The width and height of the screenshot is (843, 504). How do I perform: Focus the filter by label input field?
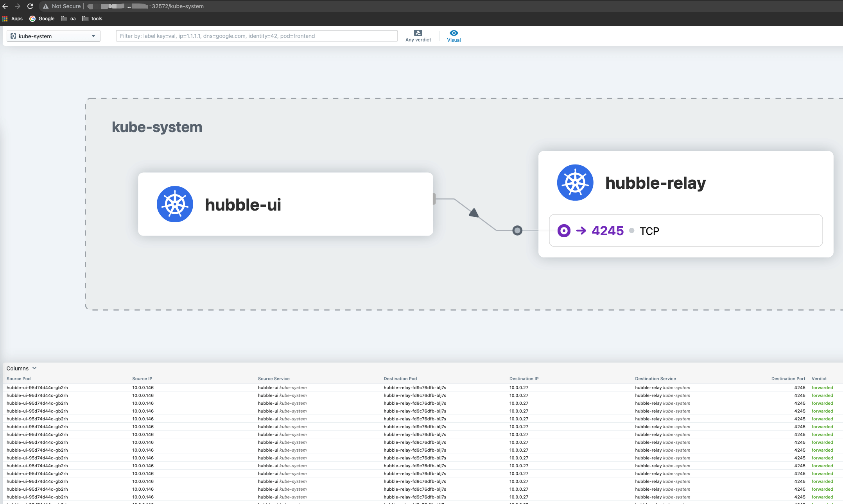pyautogui.click(x=257, y=36)
